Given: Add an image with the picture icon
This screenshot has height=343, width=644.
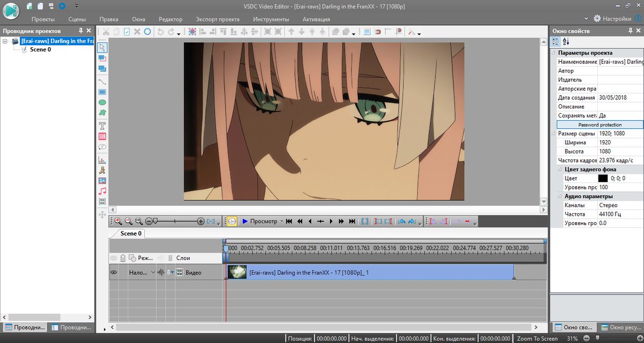Looking at the screenshot, I should [102, 180].
